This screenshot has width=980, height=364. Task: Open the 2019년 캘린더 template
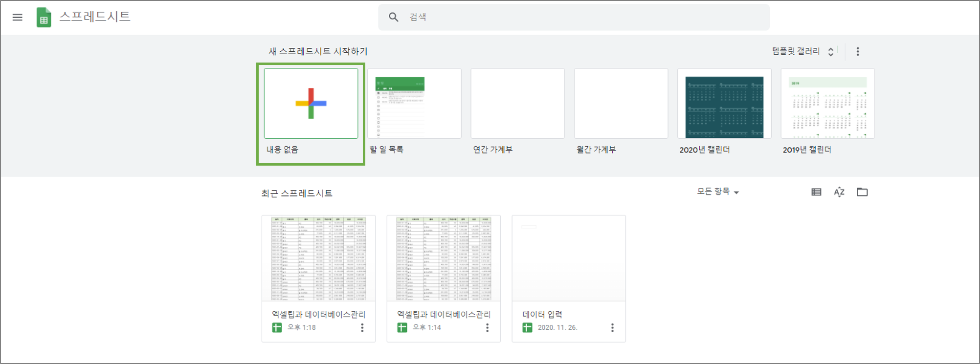(827, 103)
